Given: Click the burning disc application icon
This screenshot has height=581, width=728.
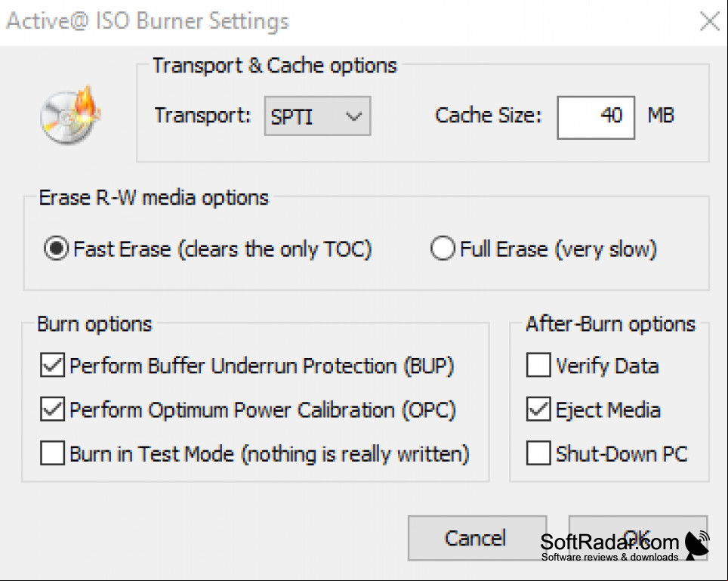Looking at the screenshot, I should click(x=70, y=115).
